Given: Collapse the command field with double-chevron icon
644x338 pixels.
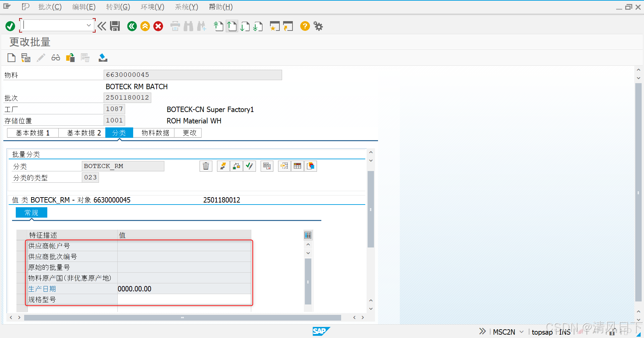Looking at the screenshot, I should tap(102, 26).
